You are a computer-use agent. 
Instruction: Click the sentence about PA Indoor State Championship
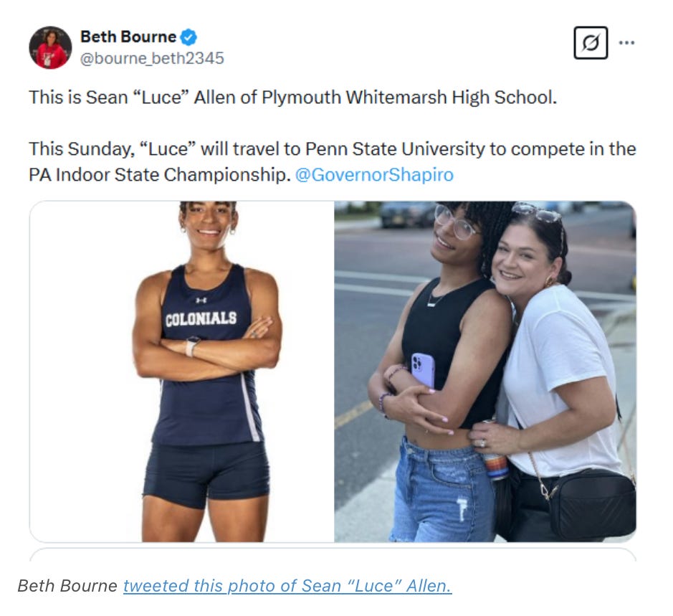tap(333, 162)
